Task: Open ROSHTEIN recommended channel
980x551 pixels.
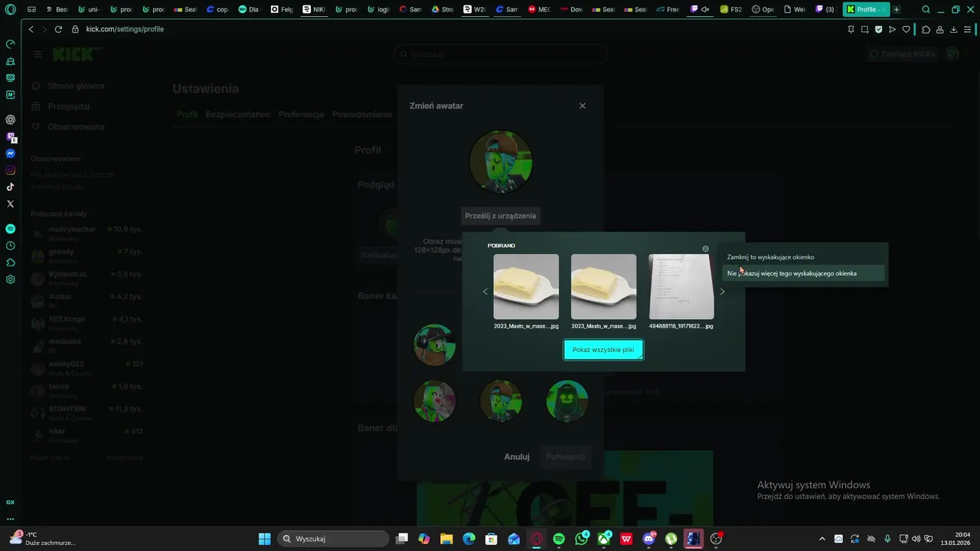Action: pos(87,413)
